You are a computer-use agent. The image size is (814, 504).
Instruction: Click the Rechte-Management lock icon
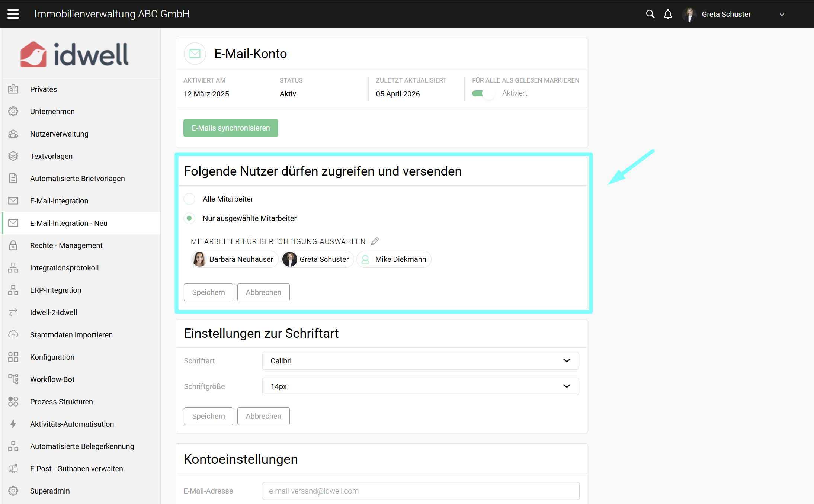point(13,245)
